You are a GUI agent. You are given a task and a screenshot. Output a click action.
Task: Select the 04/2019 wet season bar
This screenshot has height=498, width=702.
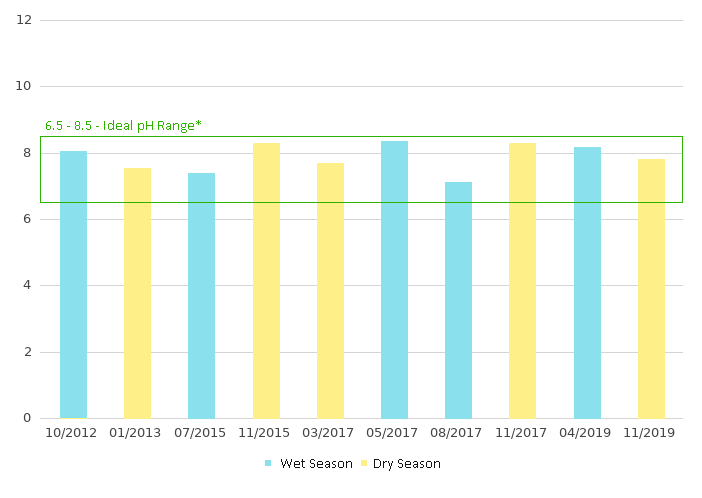click(x=587, y=283)
